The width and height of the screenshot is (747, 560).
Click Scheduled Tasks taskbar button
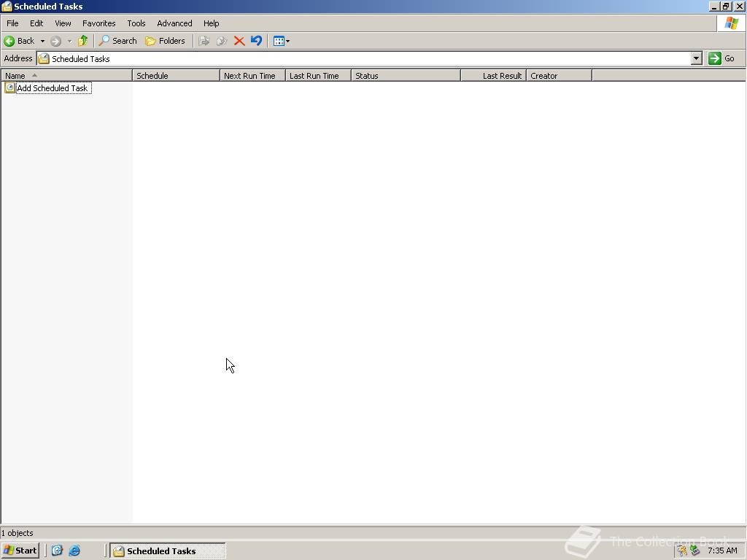(168, 551)
